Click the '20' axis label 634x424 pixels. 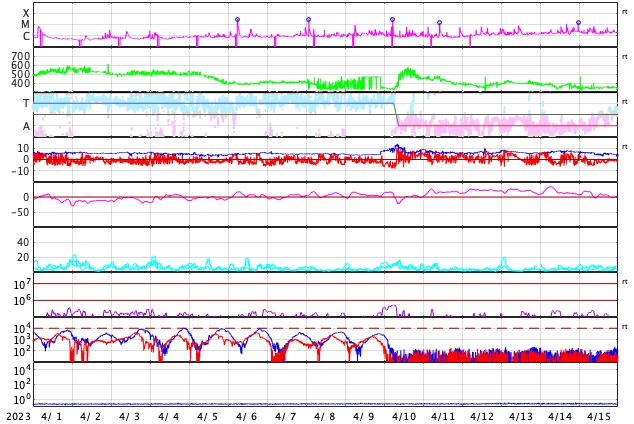point(23,257)
